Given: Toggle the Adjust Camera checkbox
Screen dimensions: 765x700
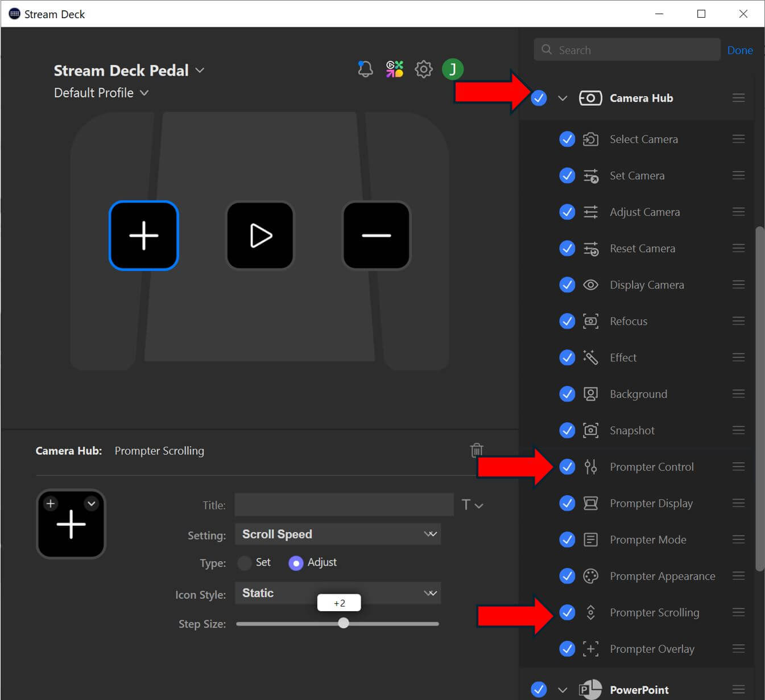Looking at the screenshot, I should (x=567, y=212).
